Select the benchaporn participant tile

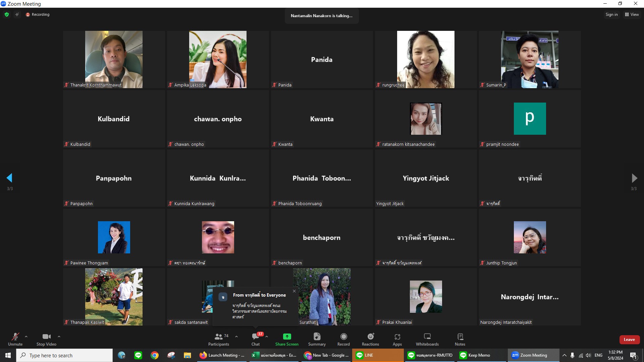[322, 237]
